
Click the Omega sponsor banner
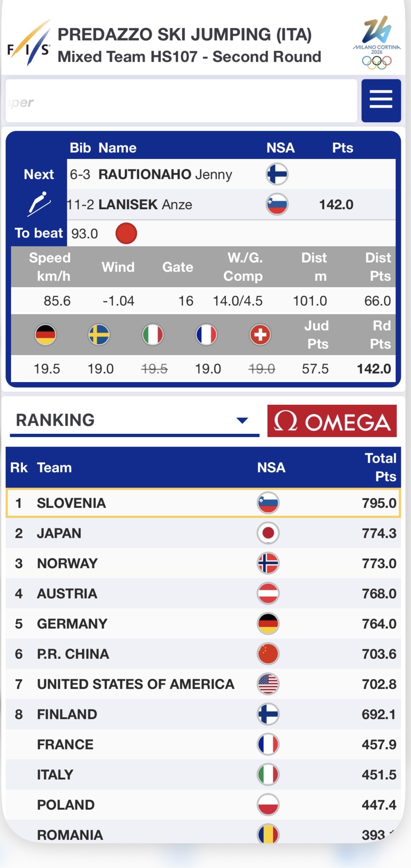click(332, 421)
